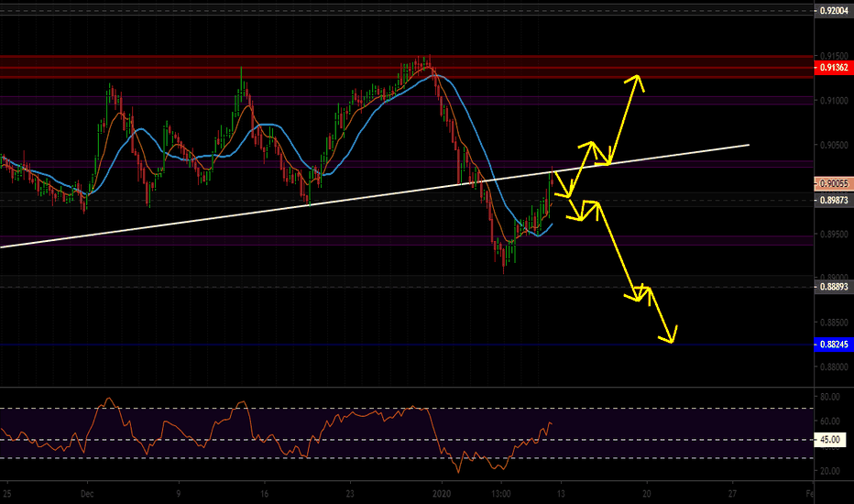The image size is (854, 504).
Task: Select the 0.92004 price level label
Action: (832, 11)
